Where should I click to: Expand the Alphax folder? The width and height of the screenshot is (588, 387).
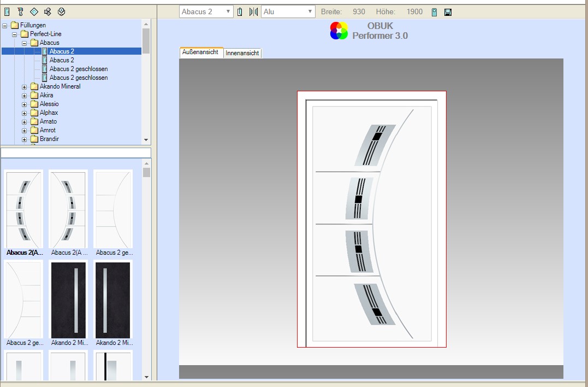(25, 113)
